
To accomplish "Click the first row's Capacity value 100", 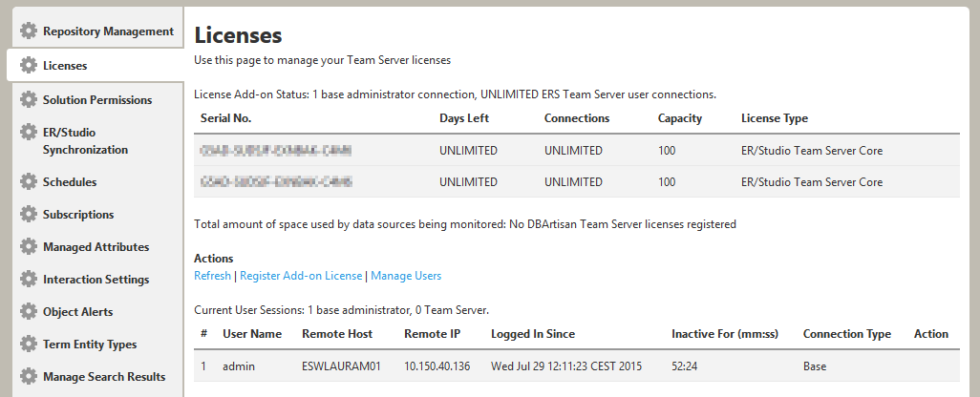I will click(667, 151).
